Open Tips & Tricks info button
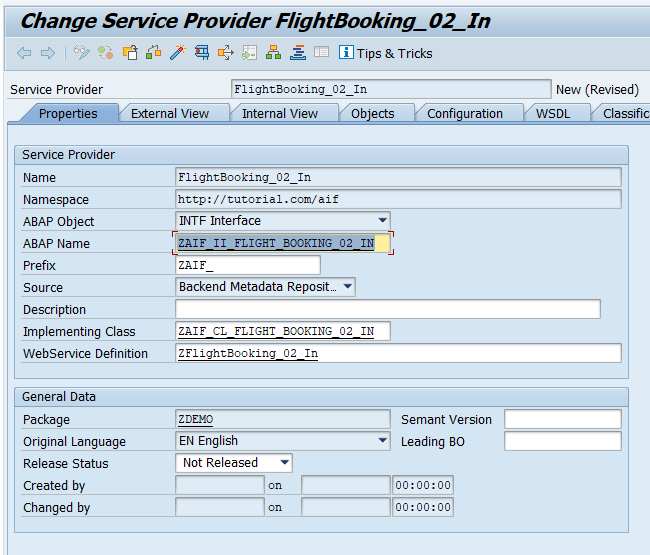This screenshot has height=555, width=650. (x=386, y=53)
